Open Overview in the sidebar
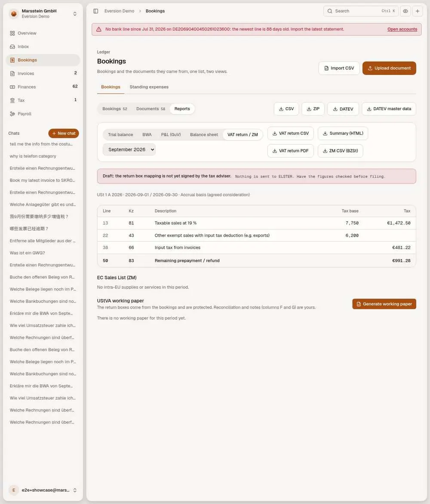Screen dimensions: 430x504 [43, 33]
